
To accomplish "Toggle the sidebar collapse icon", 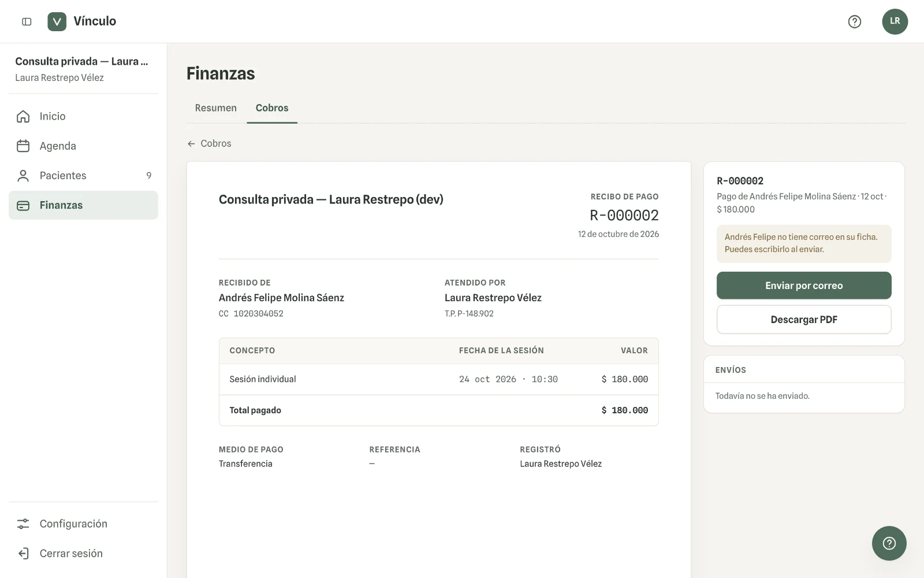I will (x=27, y=21).
